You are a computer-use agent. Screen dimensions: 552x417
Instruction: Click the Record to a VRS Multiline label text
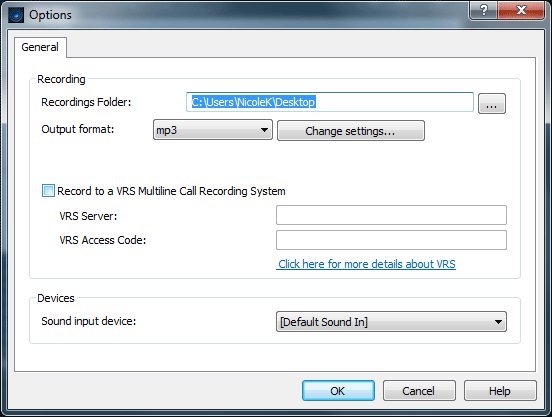click(171, 191)
